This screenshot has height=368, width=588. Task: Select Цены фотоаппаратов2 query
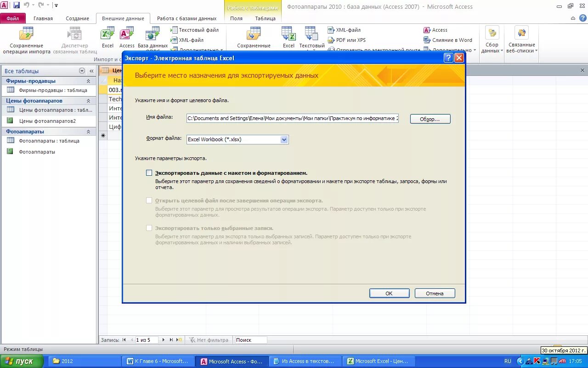49,121
